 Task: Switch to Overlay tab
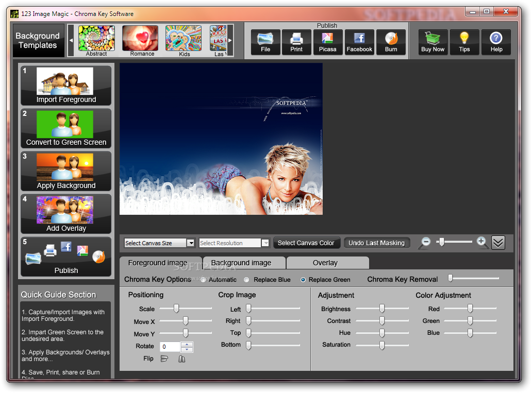pos(328,263)
